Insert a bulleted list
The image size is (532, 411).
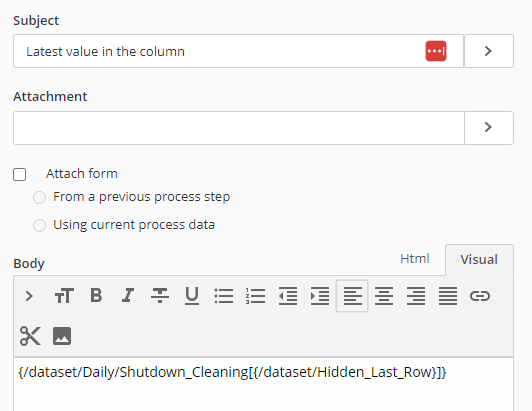[224, 296]
